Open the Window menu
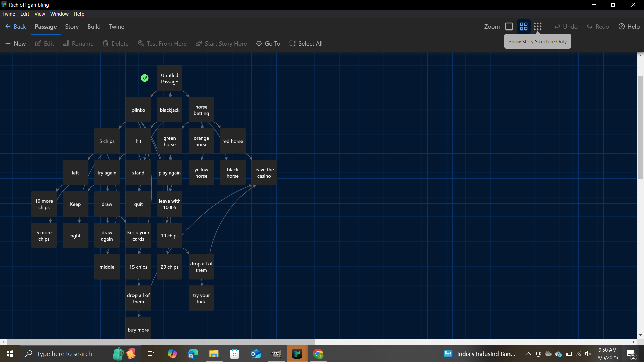This screenshot has width=644, height=362. click(x=59, y=14)
